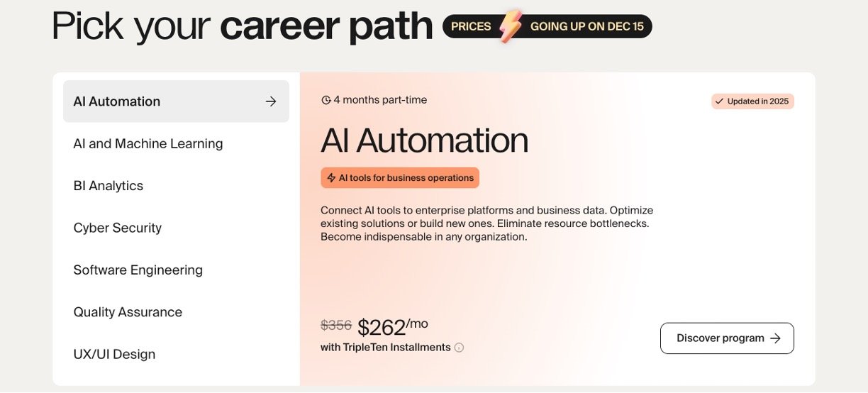This screenshot has width=868, height=393.
Task: Click the arrow inside Discover program button
Action: [775, 338]
